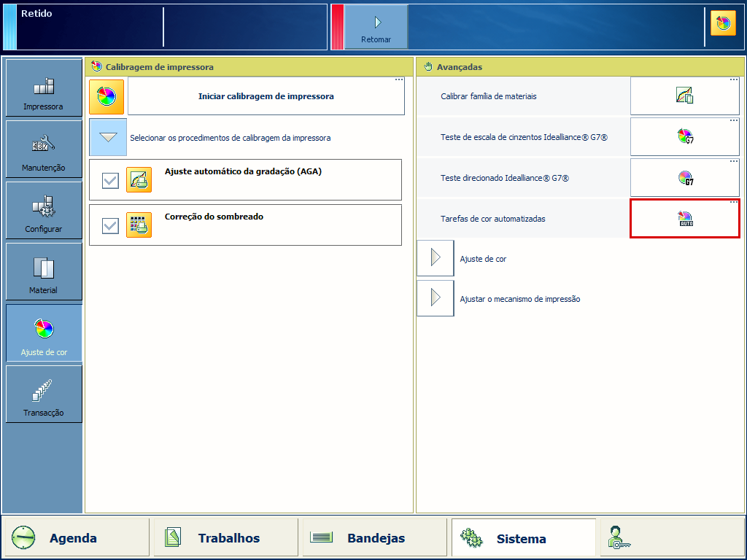Expand the Ajuste de cor section
The height and width of the screenshot is (560, 747).
tap(436, 258)
